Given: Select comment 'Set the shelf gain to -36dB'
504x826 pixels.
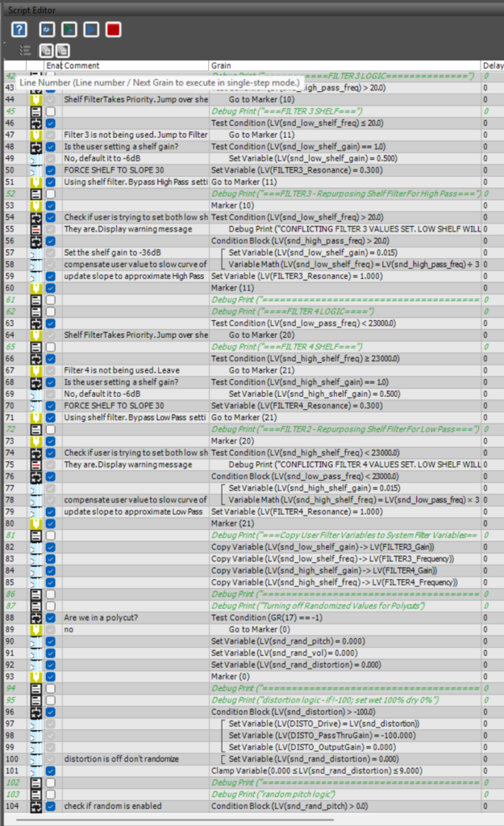Looking at the screenshot, I should (x=112, y=252).
